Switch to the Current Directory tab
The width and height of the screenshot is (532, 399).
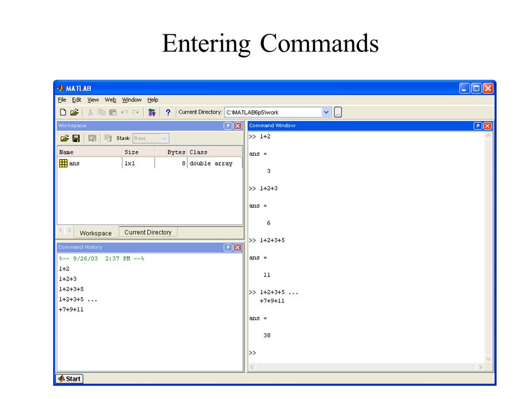click(x=148, y=232)
